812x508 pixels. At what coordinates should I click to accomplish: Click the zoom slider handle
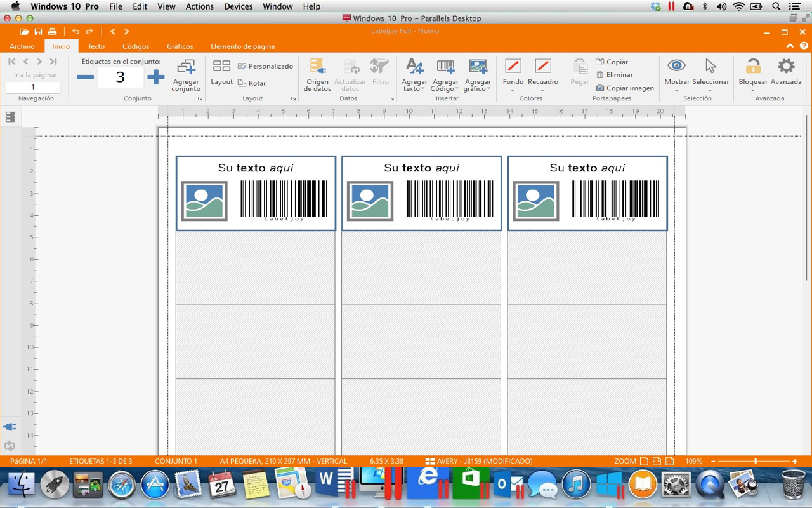click(756, 461)
